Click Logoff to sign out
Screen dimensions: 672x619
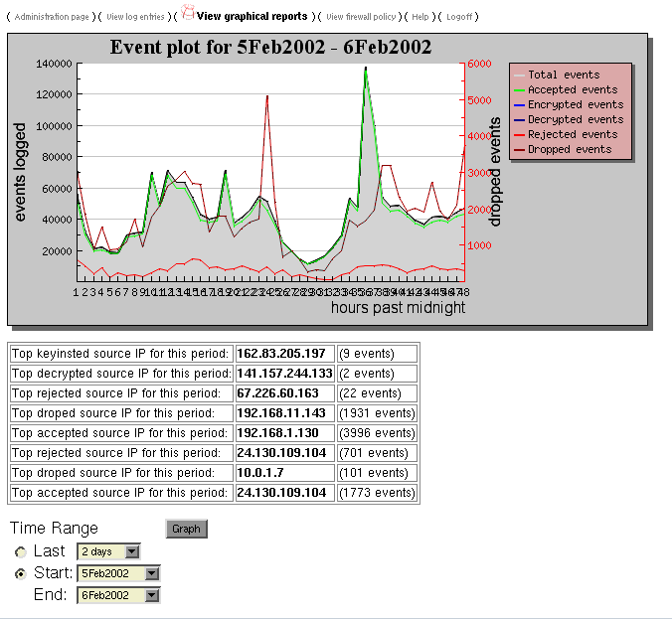(x=460, y=17)
